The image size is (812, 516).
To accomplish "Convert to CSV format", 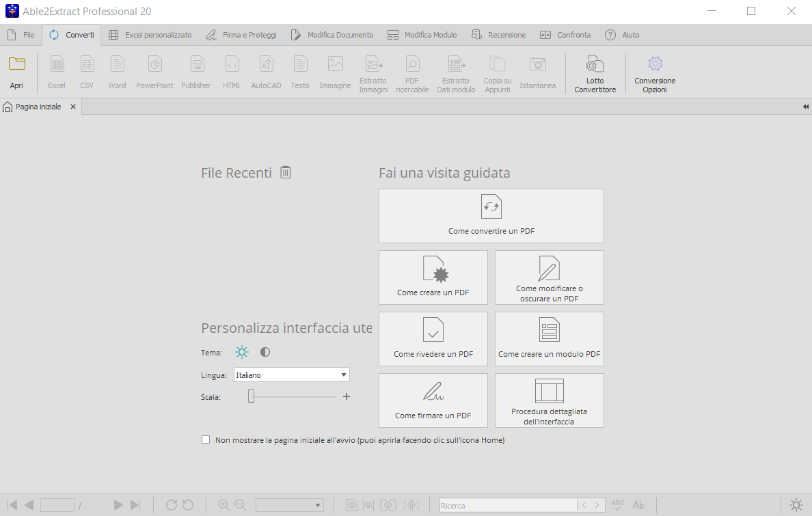I will point(87,73).
